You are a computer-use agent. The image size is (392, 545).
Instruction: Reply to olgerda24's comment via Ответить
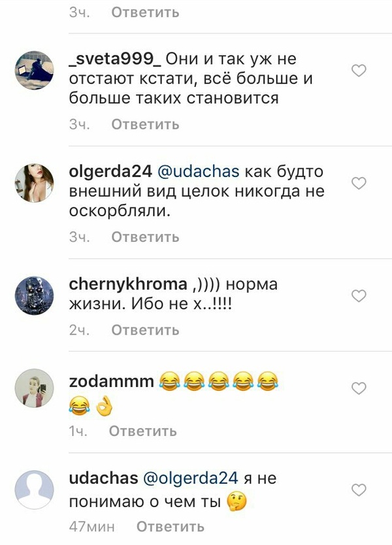pyautogui.click(x=145, y=237)
